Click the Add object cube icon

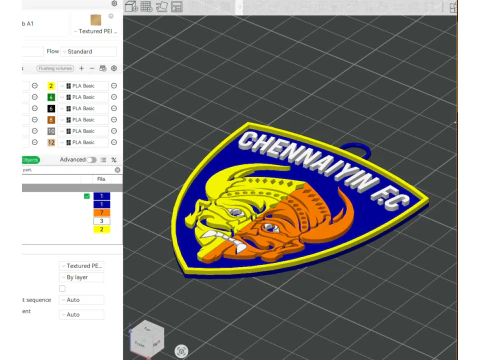pyautogui.click(x=131, y=7)
